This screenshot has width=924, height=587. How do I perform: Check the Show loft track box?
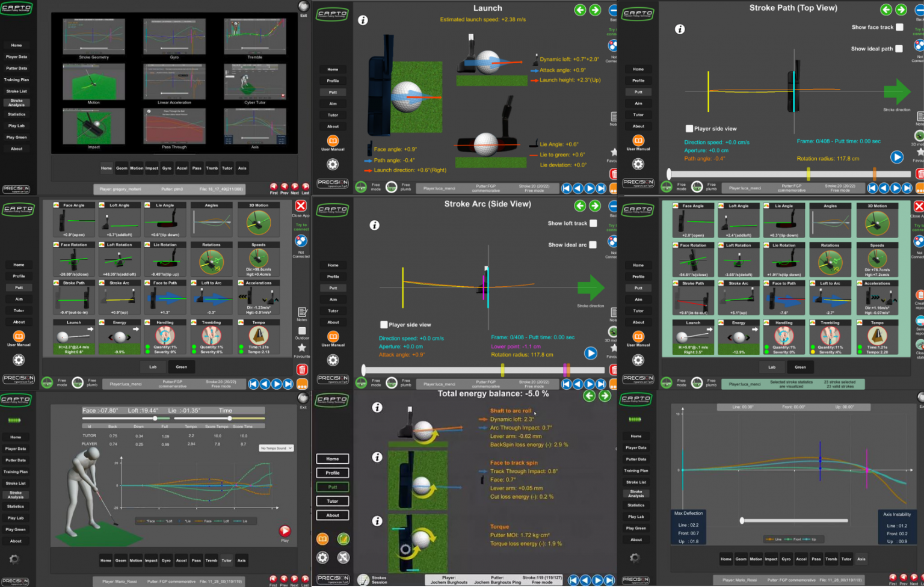pyautogui.click(x=593, y=223)
